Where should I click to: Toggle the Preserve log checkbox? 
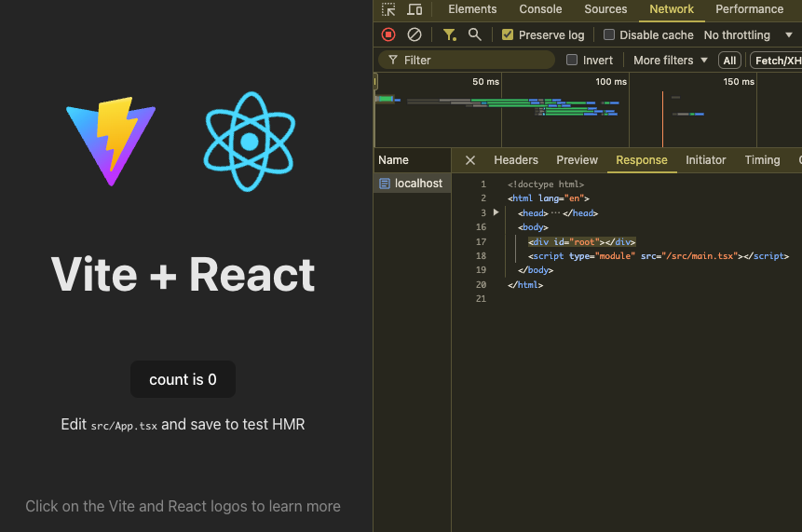(508, 34)
